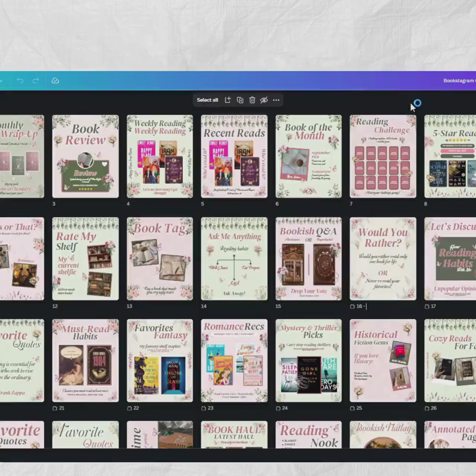Select the 5-Star Reads page thumbnail

[450, 156]
